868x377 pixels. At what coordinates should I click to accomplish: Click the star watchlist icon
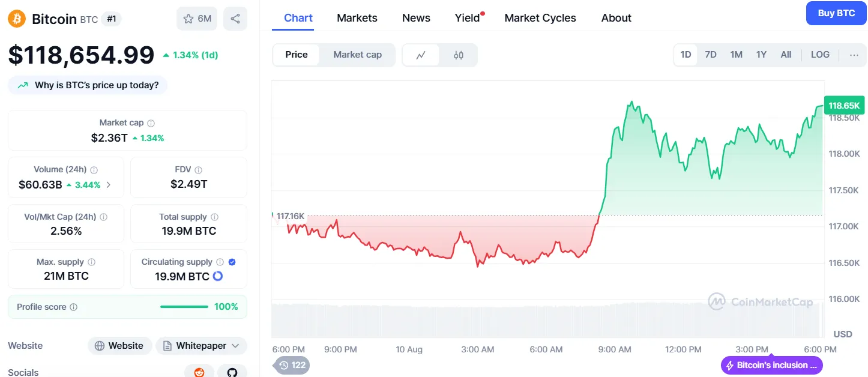point(188,19)
